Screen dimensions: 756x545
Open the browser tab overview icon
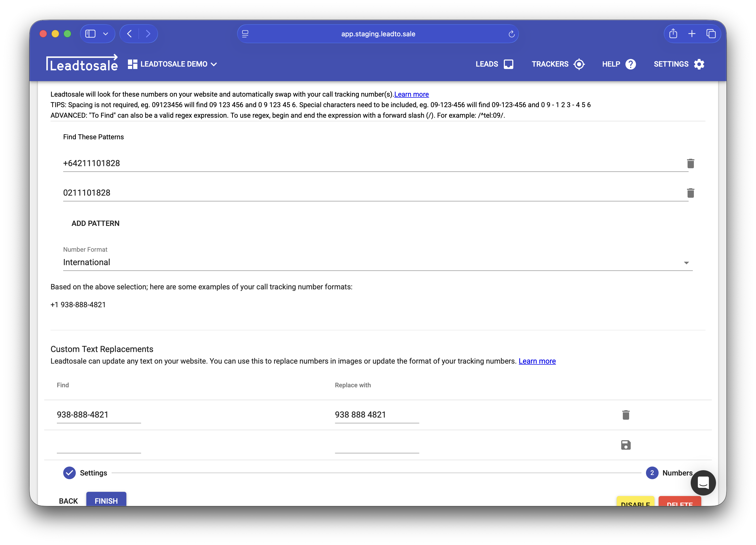pos(711,34)
